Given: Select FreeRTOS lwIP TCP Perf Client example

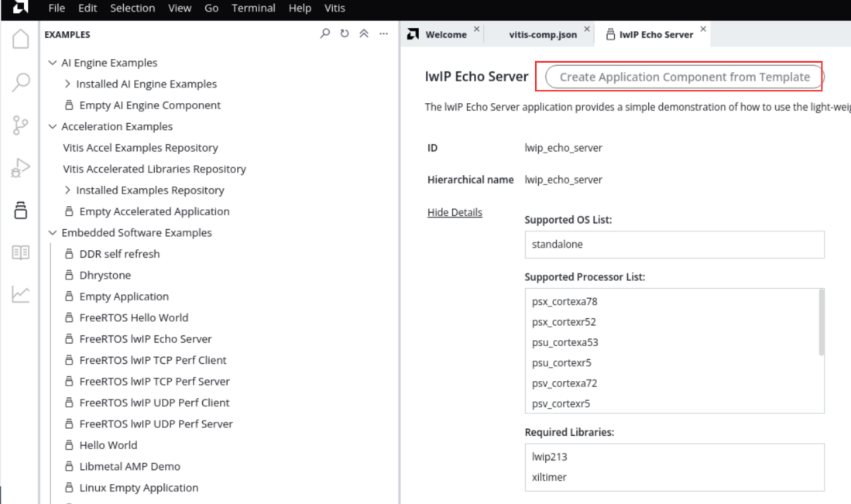Looking at the screenshot, I should click(153, 360).
